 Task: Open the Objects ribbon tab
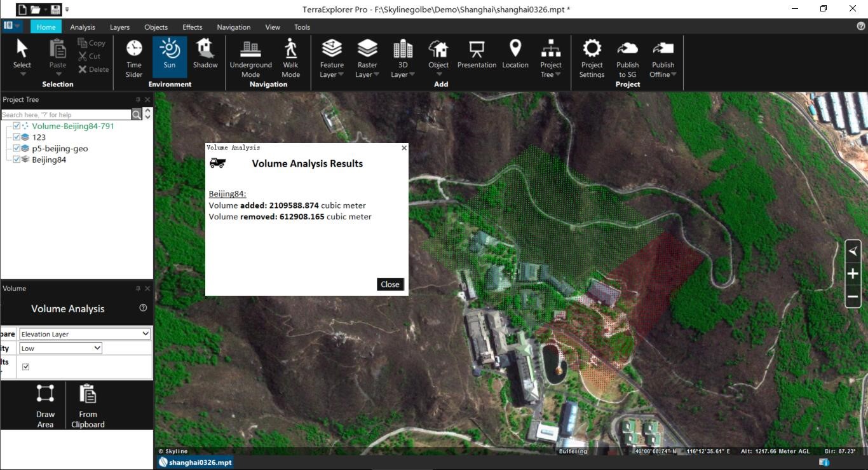pyautogui.click(x=156, y=27)
